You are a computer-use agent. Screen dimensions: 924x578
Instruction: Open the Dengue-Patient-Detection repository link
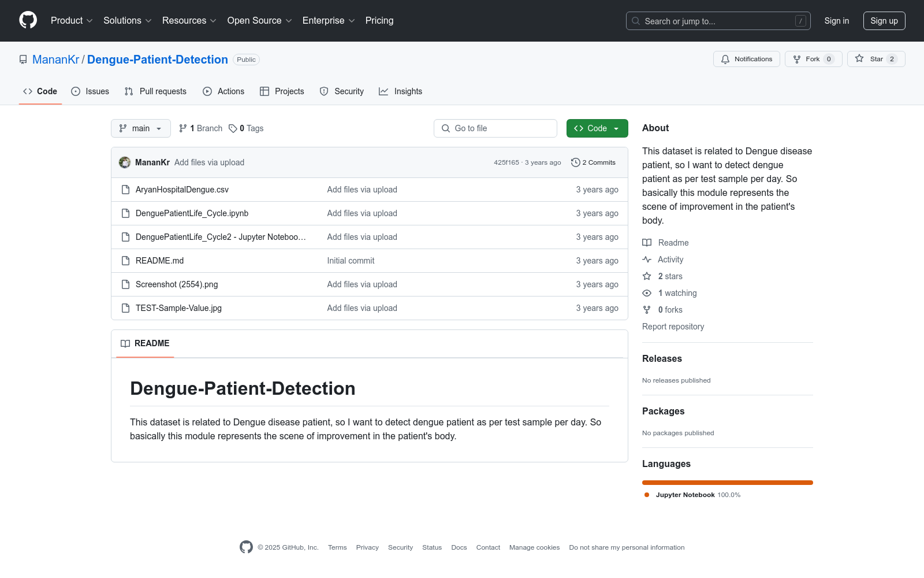click(158, 60)
